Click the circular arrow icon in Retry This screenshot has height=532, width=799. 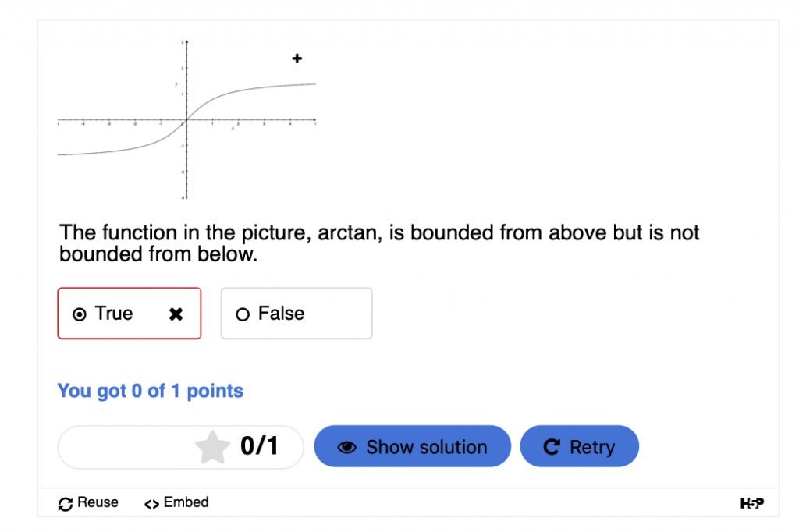coord(552,447)
